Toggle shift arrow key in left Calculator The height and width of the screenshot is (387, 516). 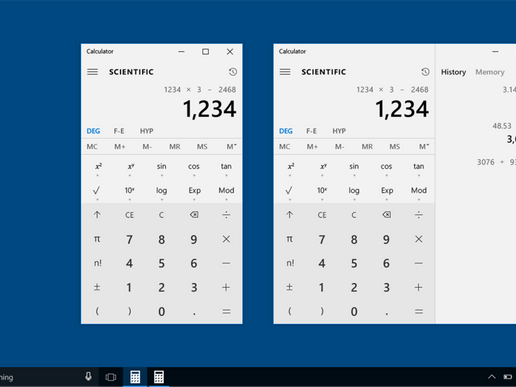point(97,215)
